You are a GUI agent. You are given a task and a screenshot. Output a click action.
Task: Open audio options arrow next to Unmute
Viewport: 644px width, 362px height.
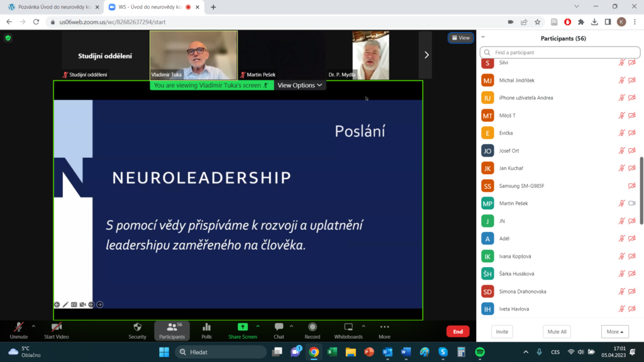[34, 326]
